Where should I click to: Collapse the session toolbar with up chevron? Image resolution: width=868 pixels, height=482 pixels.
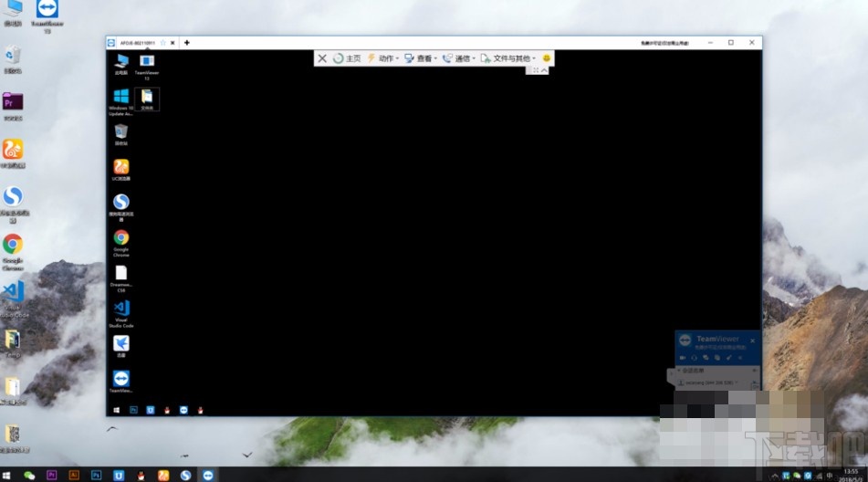pyautogui.click(x=545, y=70)
